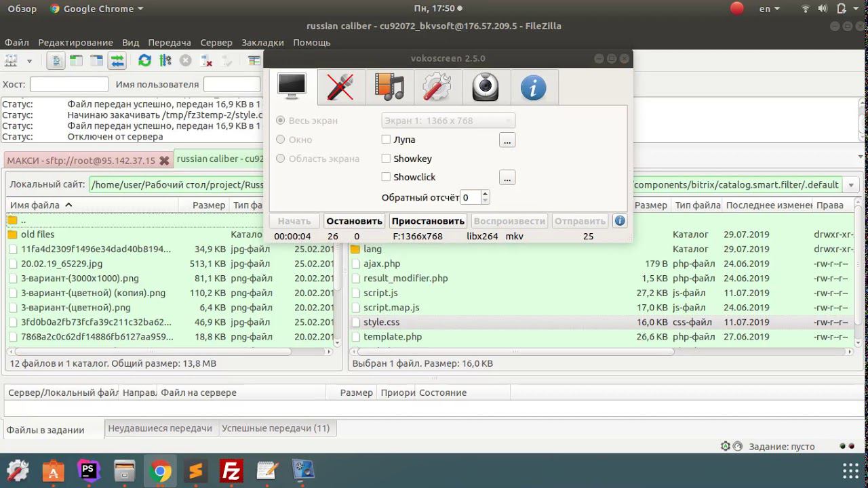Open the vokoscreen webcam tab
The width and height of the screenshot is (868, 488).
point(486,87)
